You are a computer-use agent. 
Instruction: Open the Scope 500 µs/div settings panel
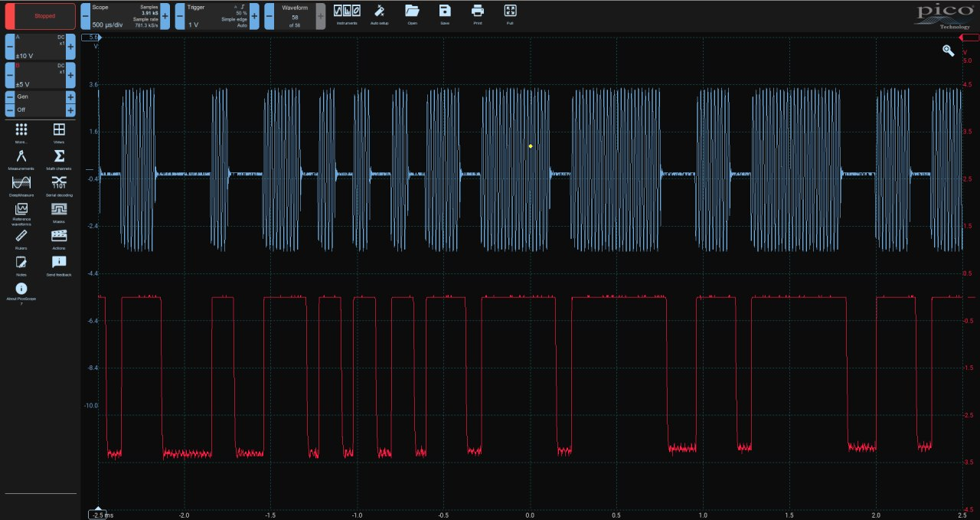point(125,16)
